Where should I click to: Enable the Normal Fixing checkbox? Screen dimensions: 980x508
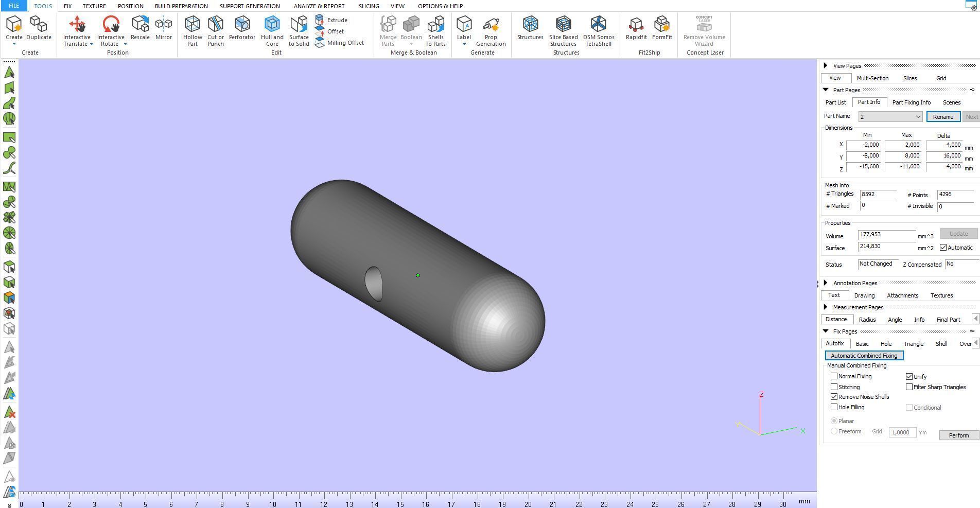(x=834, y=376)
